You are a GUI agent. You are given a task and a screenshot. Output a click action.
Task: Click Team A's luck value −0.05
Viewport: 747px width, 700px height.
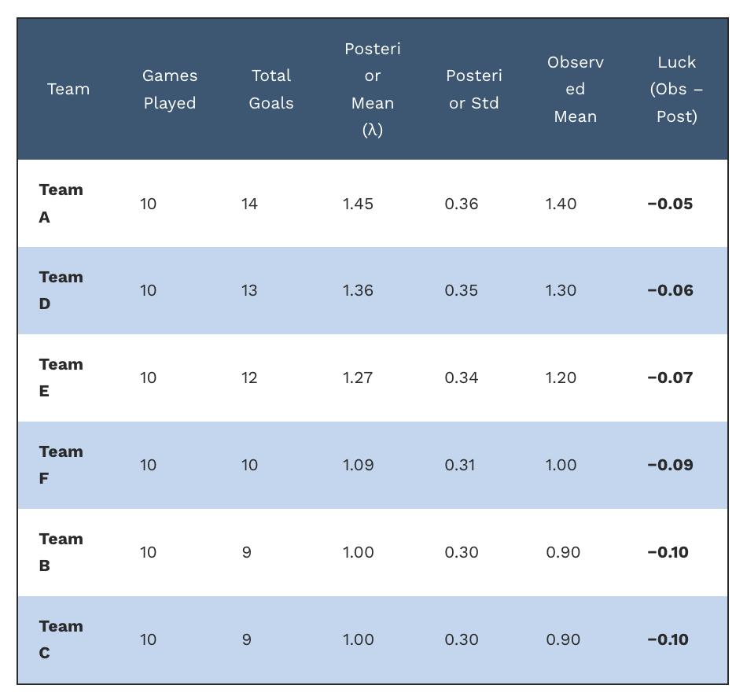[670, 204]
